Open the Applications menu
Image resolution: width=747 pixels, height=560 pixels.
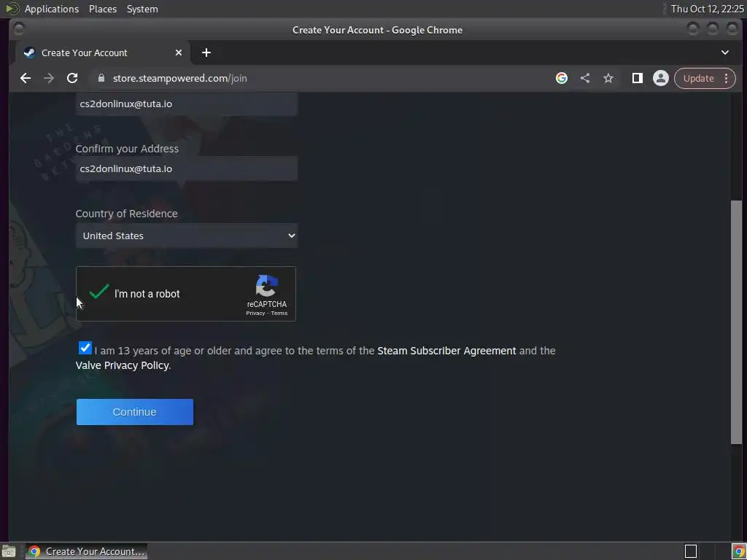coord(52,9)
